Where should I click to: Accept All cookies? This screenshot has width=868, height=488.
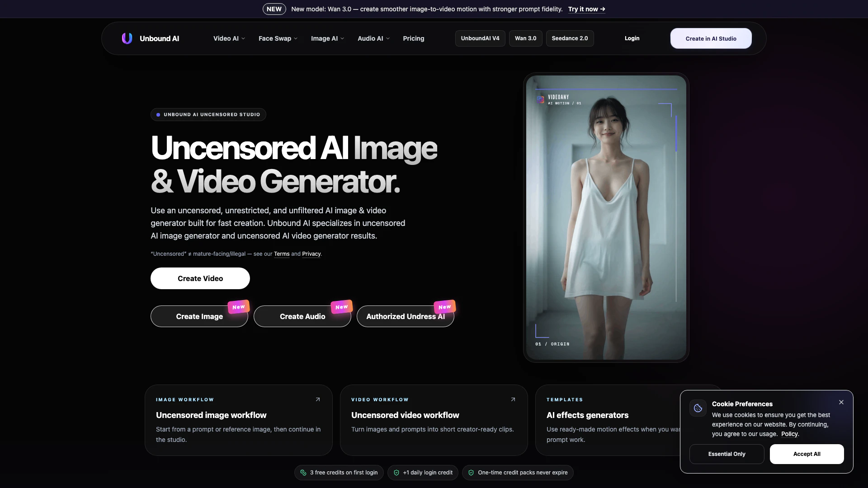point(807,454)
